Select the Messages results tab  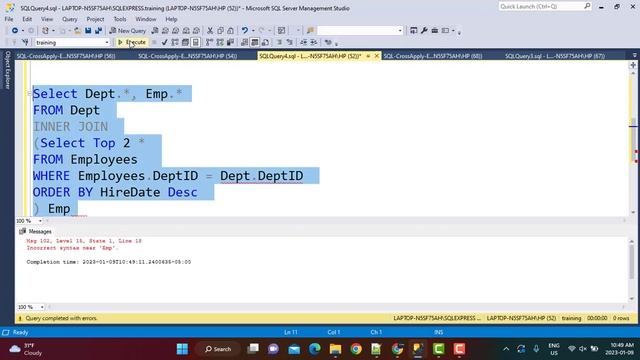35,231
